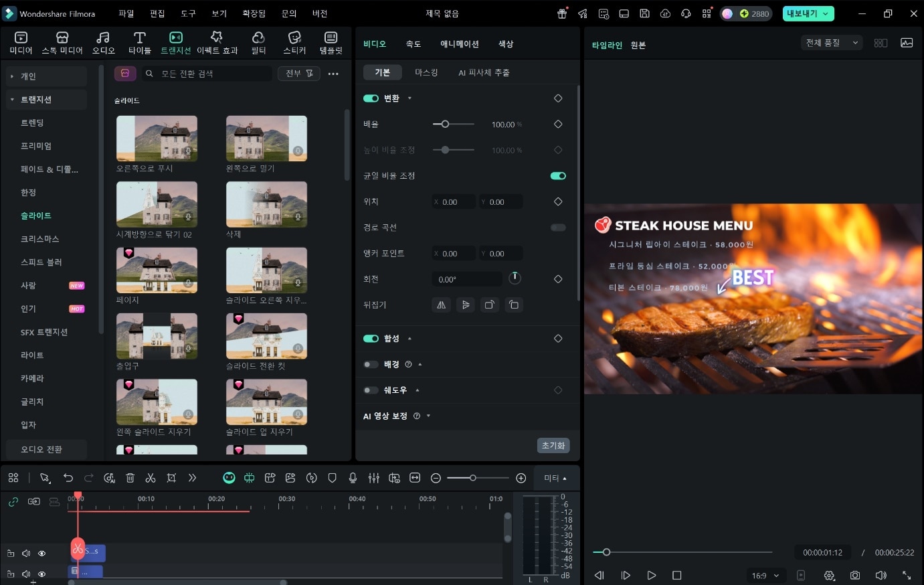The image size is (924, 585).
Task: Open the 16:9 aspect ratio dropdown
Action: click(x=765, y=576)
